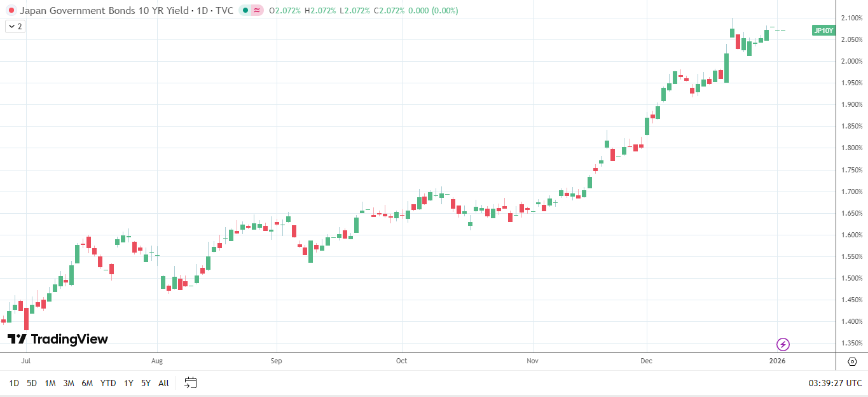The image size is (868, 397).
Task: Click the pink approximate-data indicator icon
Action: pos(256,11)
